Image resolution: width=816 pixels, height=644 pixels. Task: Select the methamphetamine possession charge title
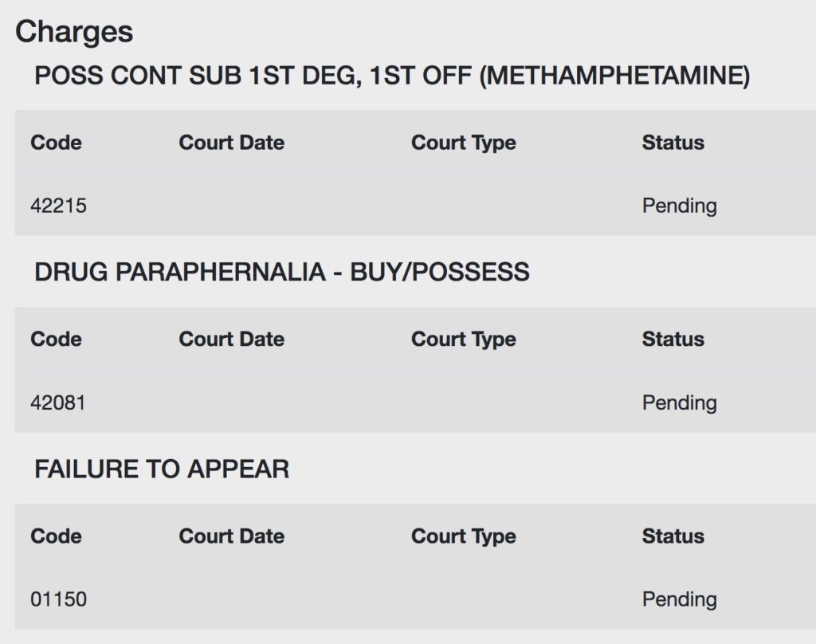point(392,76)
